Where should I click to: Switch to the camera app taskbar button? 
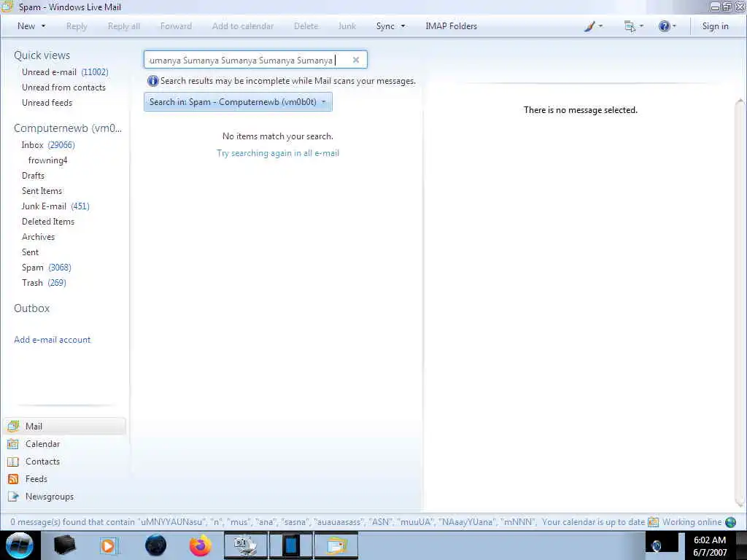(x=246, y=545)
